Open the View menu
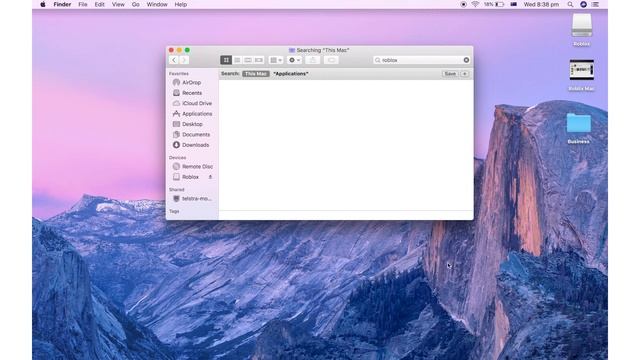 pos(118,4)
